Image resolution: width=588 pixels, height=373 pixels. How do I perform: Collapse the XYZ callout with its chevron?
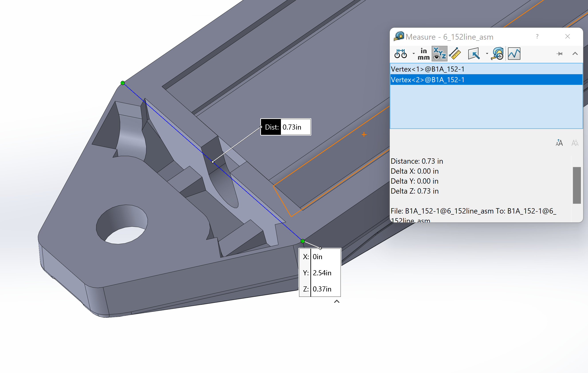[337, 301]
